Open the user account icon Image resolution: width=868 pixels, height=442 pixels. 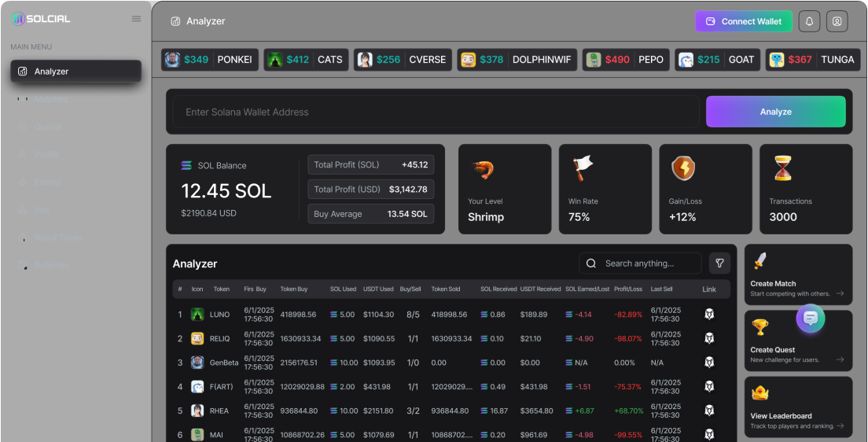[837, 21]
